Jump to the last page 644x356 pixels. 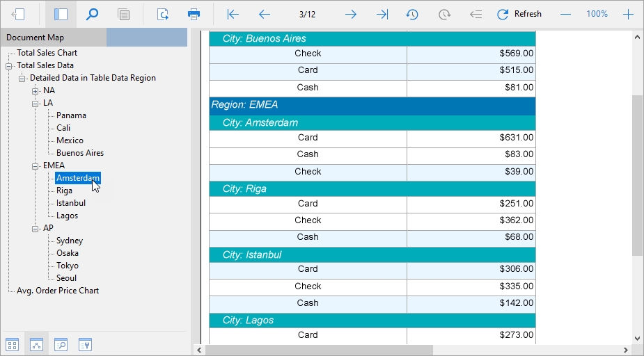tap(382, 15)
